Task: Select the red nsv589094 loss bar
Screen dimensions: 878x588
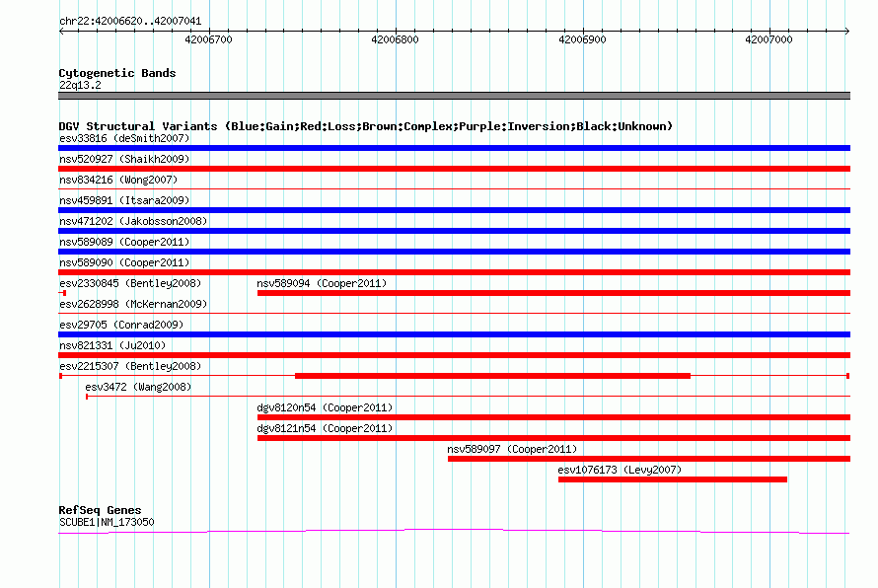Action: click(x=553, y=293)
